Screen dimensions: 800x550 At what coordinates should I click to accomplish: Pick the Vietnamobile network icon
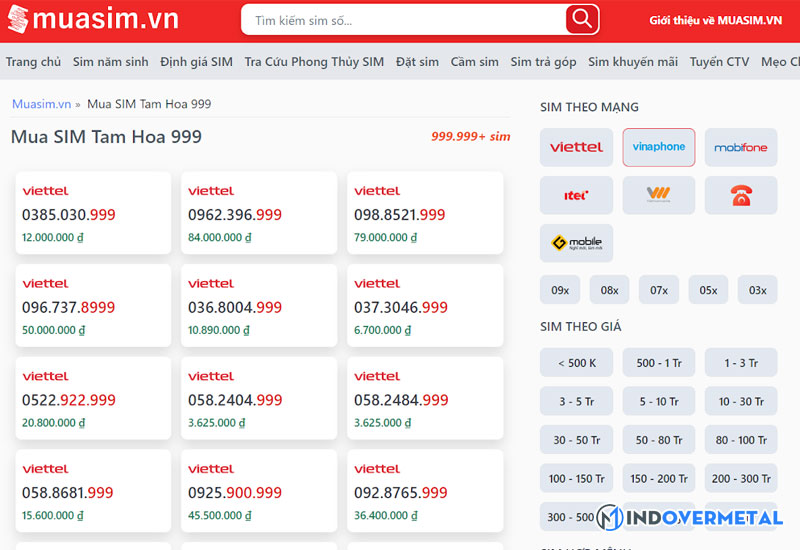click(658, 195)
